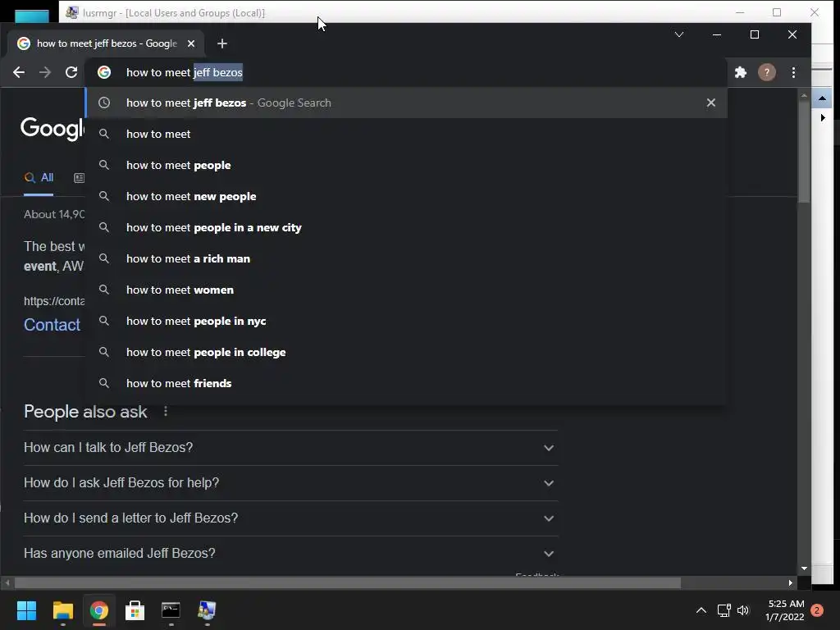Choose 'how to meet a rich man' suggestion
Screen dimensions: 840x630
[x=406, y=258]
